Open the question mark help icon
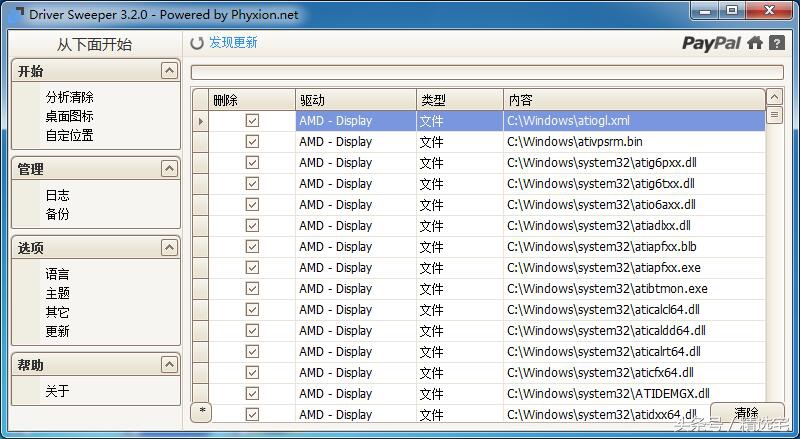Image resolution: width=800 pixels, height=439 pixels. pos(777,43)
